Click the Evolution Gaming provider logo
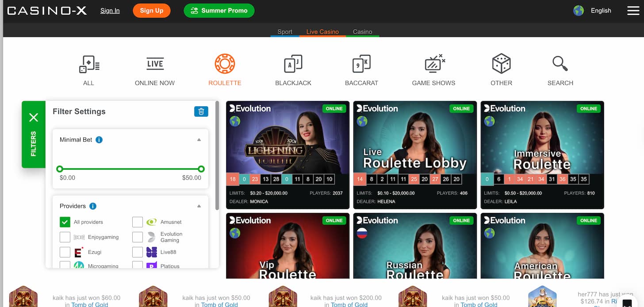This screenshot has height=307, width=644. (151, 237)
